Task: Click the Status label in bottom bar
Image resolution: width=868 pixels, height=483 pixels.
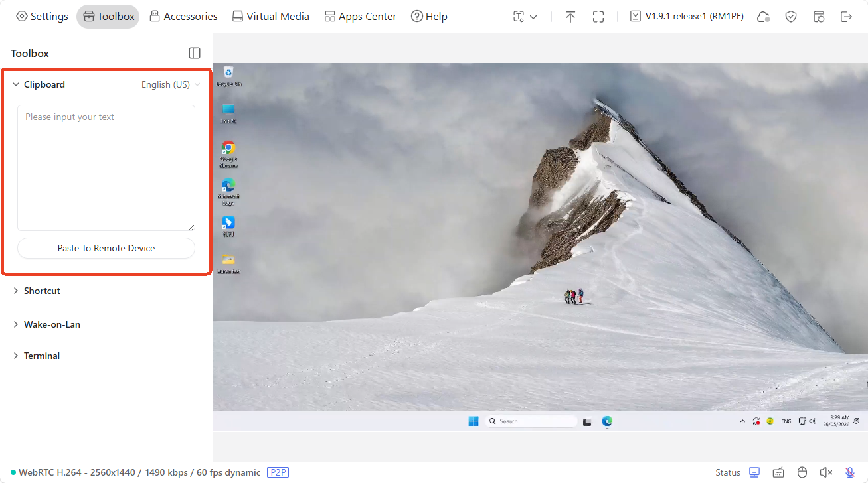Action: tap(728, 472)
